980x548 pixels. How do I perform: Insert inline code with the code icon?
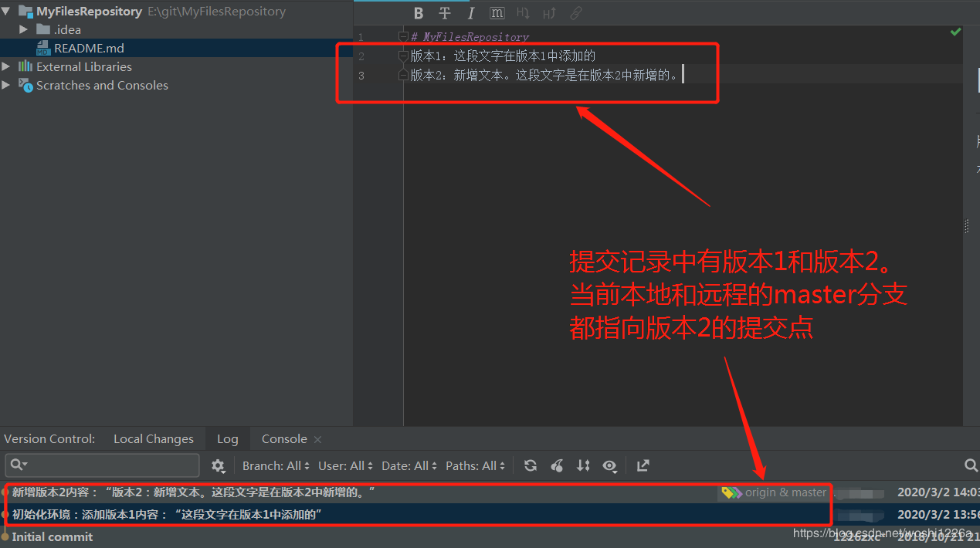pos(497,13)
